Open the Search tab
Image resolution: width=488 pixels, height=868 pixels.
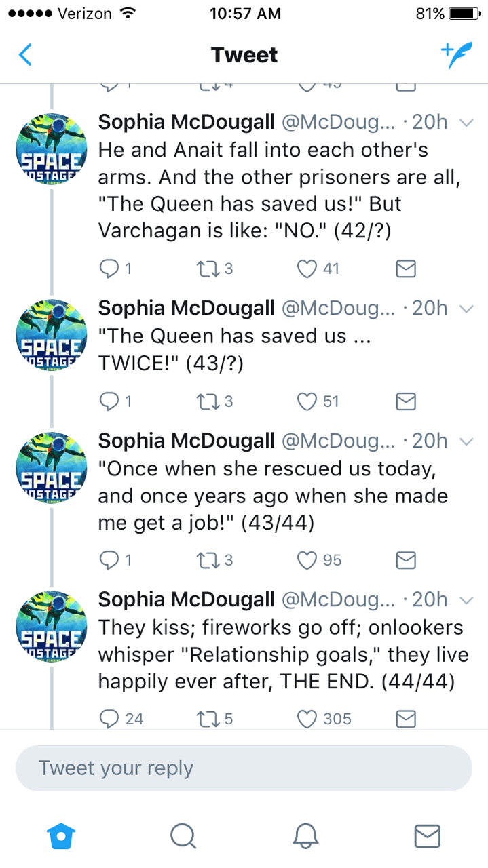point(183,836)
